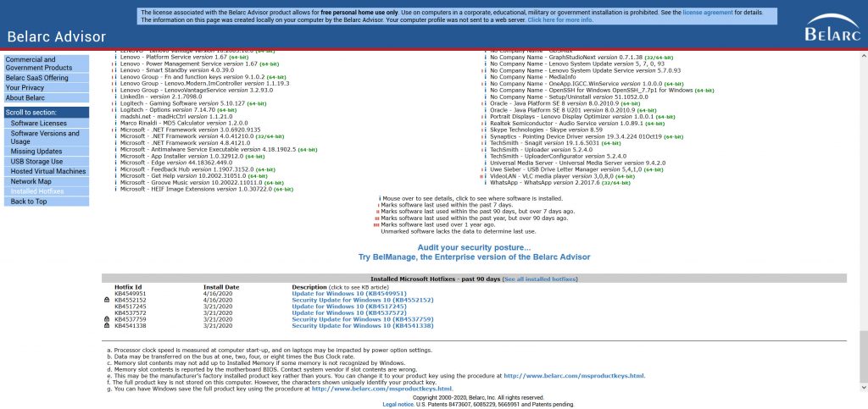
Task: Click info icon for TechSmith Snagit
Action: tap(486, 142)
